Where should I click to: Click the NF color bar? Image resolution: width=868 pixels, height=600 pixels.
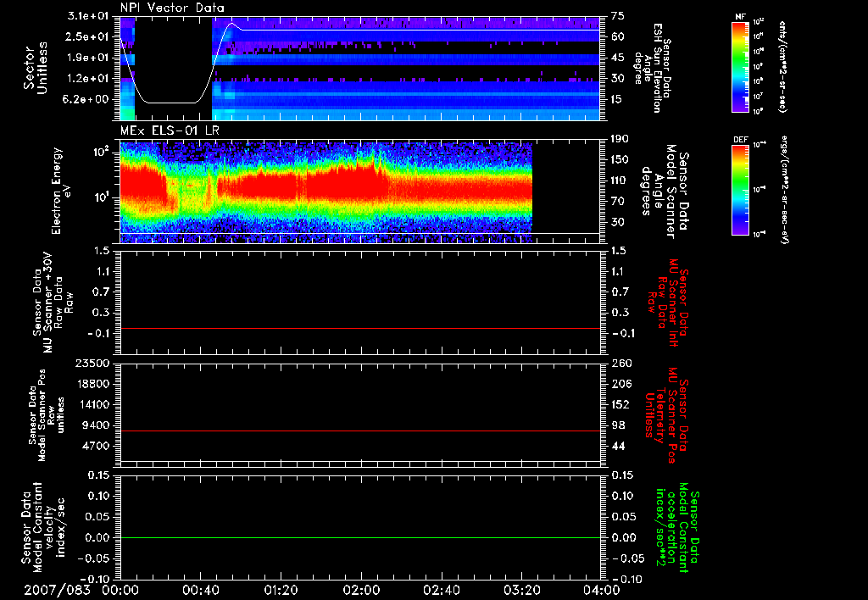pos(741,66)
